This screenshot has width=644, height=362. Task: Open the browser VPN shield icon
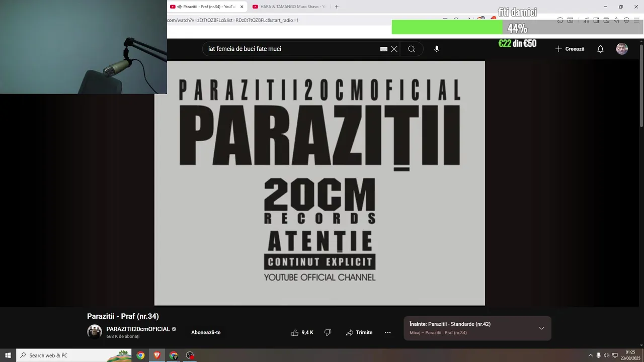click(x=626, y=20)
